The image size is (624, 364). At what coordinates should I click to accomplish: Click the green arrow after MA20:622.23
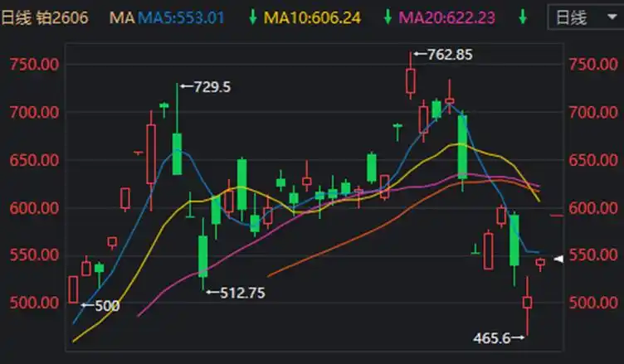click(x=522, y=17)
